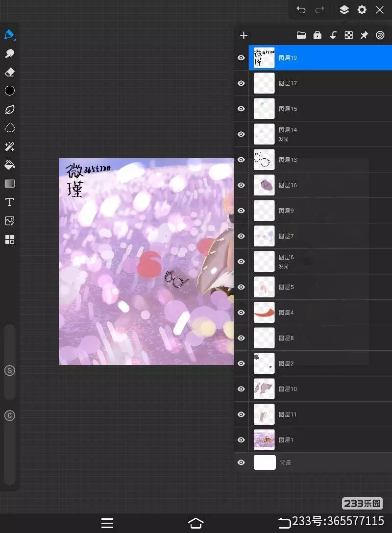Select the eraser tool
Image resolution: width=392 pixels, height=533 pixels.
tap(9, 72)
